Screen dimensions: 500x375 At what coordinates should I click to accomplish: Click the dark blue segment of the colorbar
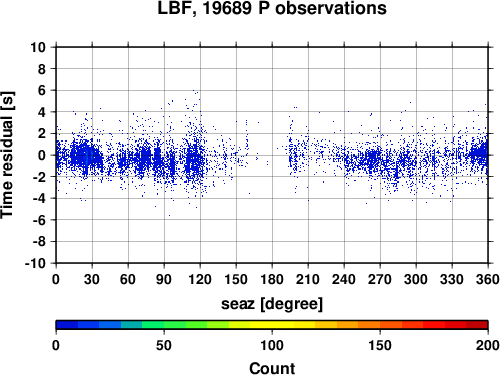[67, 325]
